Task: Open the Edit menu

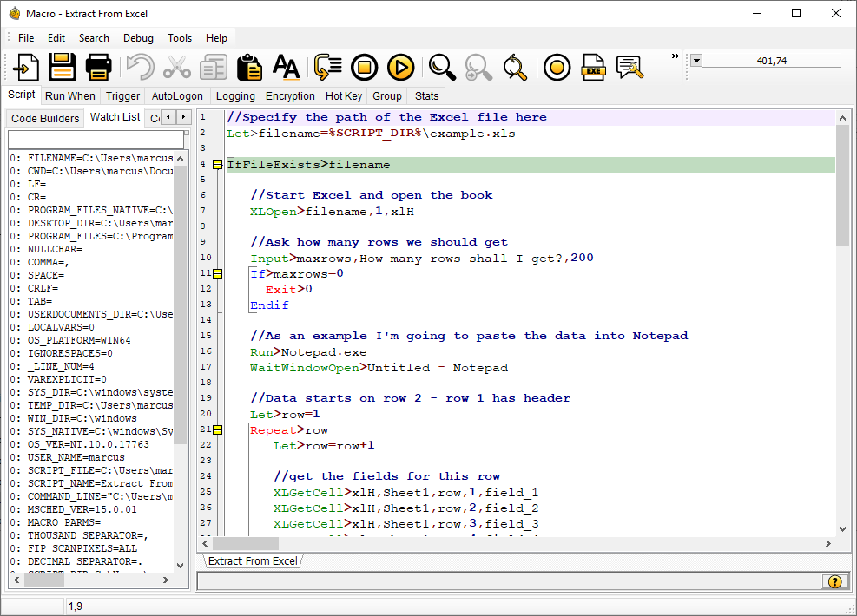Action: 56,38
